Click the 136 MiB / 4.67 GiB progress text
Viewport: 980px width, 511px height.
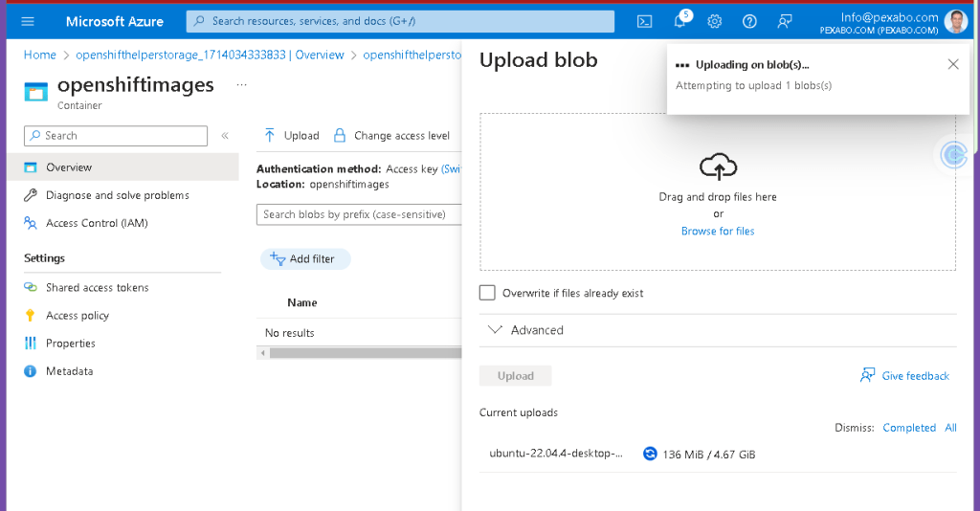pos(709,455)
